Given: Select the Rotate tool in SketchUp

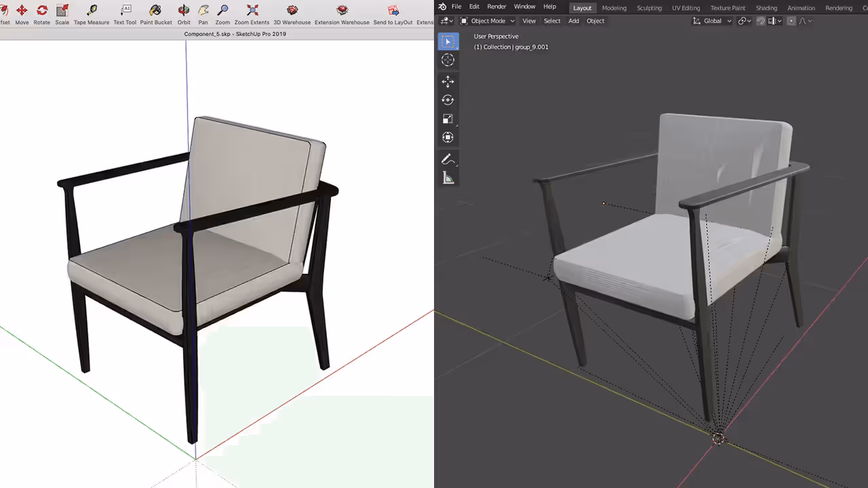Looking at the screenshot, I should pyautogui.click(x=42, y=14).
